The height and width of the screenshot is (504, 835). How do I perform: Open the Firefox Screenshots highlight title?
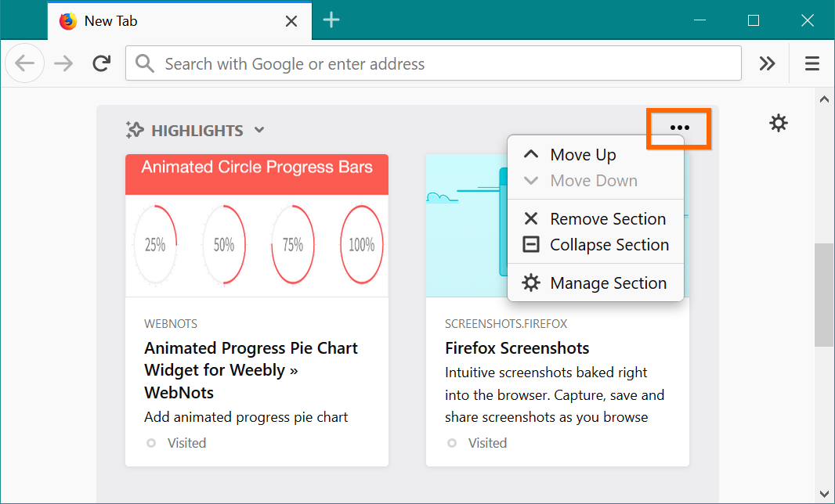click(517, 348)
